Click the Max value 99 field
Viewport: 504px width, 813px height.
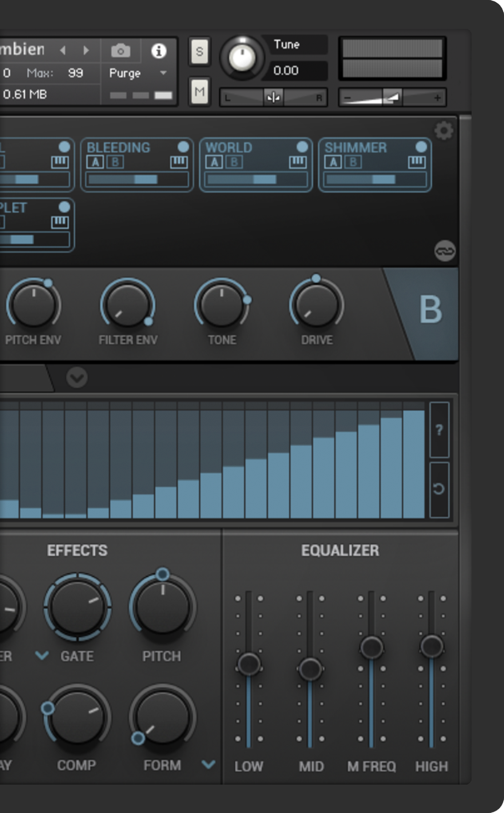(x=75, y=73)
